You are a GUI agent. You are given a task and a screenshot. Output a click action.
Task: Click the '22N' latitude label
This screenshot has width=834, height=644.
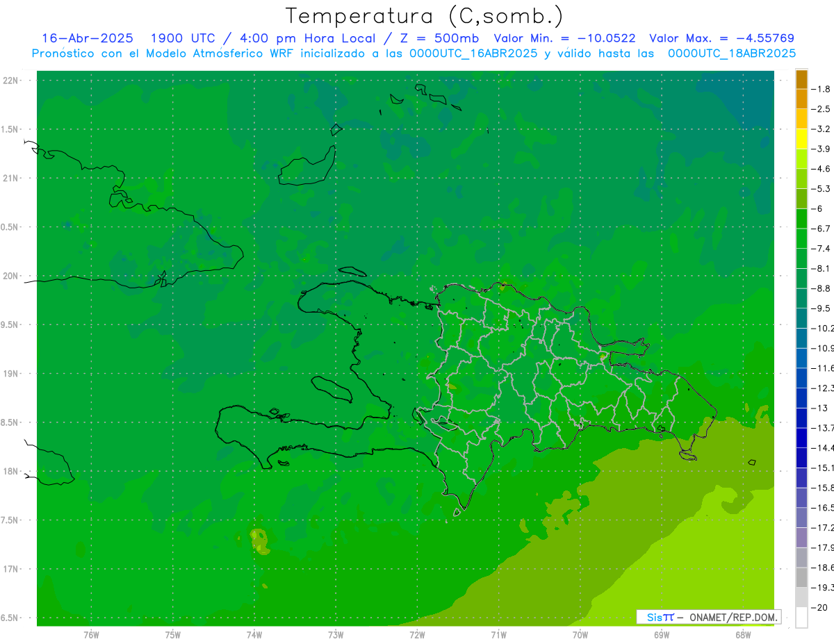click(x=11, y=81)
